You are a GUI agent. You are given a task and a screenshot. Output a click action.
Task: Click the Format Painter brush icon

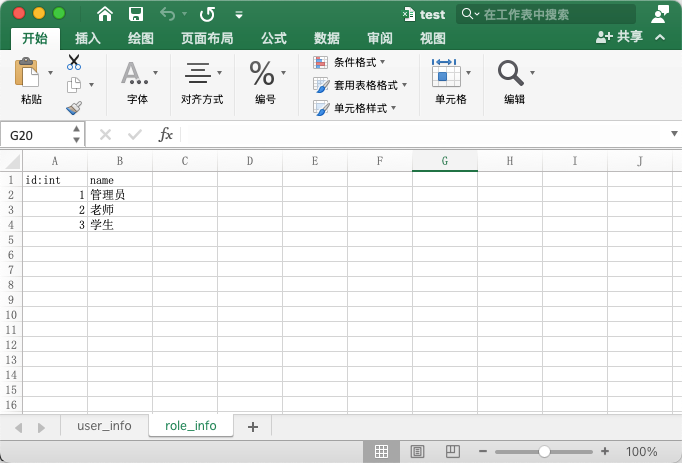pos(74,107)
